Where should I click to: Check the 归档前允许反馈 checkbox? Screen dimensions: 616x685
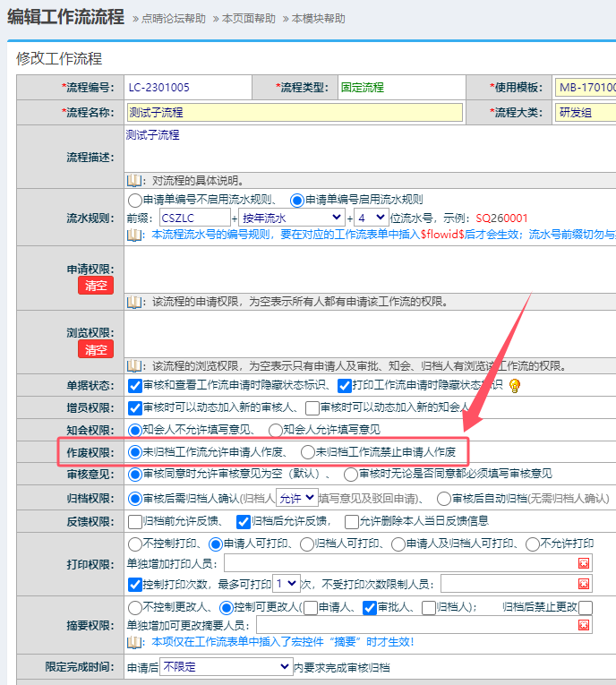tap(136, 521)
